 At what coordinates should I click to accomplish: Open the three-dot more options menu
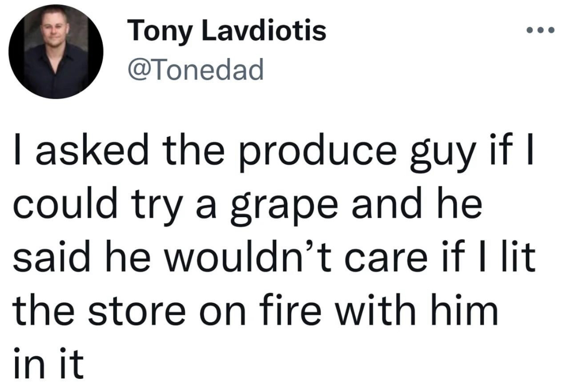(x=539, y=31)
